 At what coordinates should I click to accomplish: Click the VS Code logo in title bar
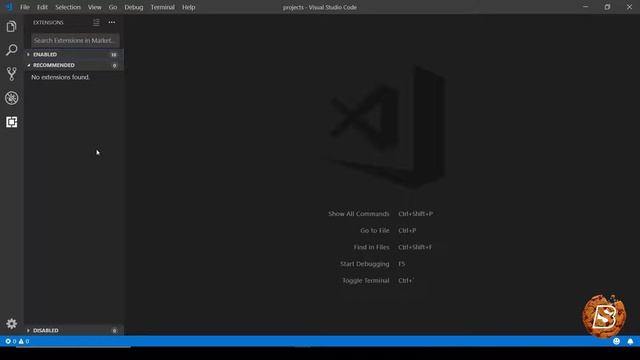tap(9, 7)
